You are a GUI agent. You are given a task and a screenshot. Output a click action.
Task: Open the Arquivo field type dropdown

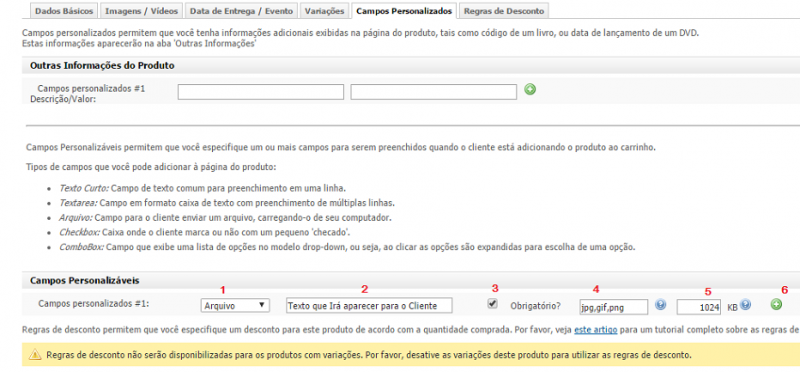tap(235, 306)
